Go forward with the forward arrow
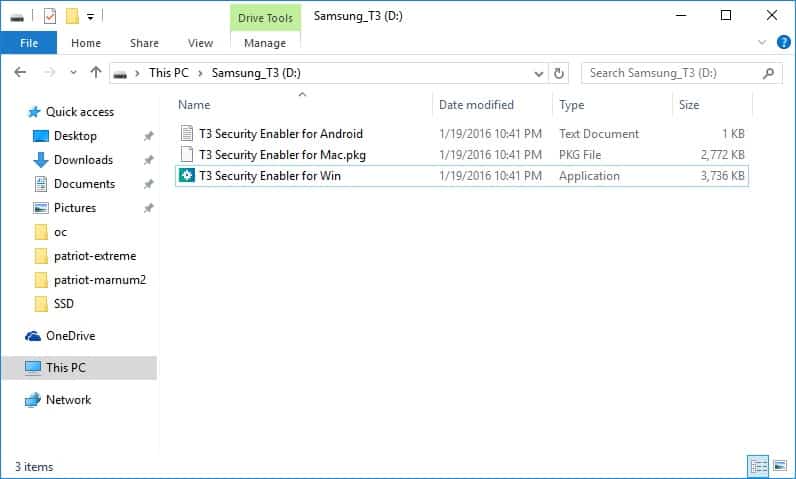The width and height of the screenshot is (796, 479). [x=49, y=73]
